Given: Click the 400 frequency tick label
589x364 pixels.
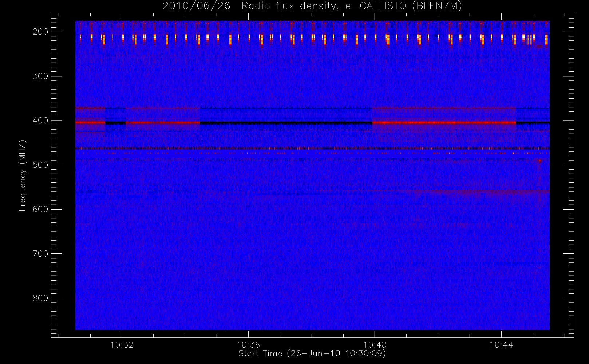Looking at the screenshot, I should tap(40, 120).
